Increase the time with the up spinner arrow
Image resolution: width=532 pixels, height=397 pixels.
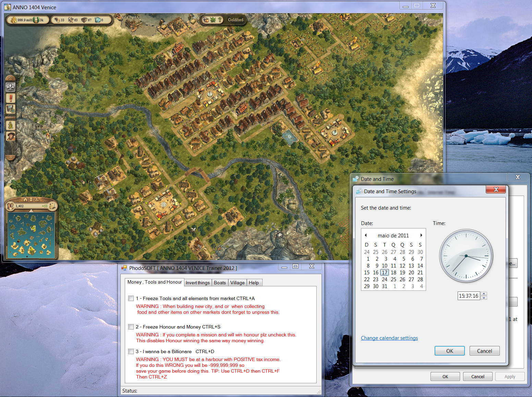pos(484,294)
